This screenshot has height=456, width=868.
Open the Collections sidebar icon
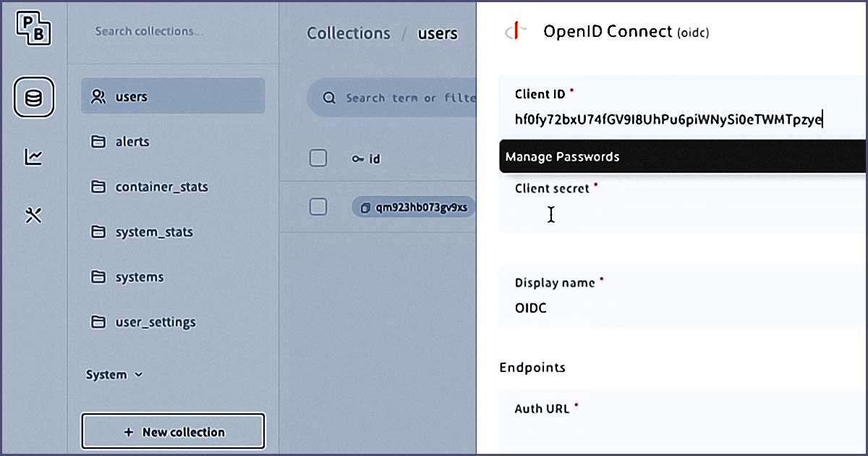[x=33, y=98]
